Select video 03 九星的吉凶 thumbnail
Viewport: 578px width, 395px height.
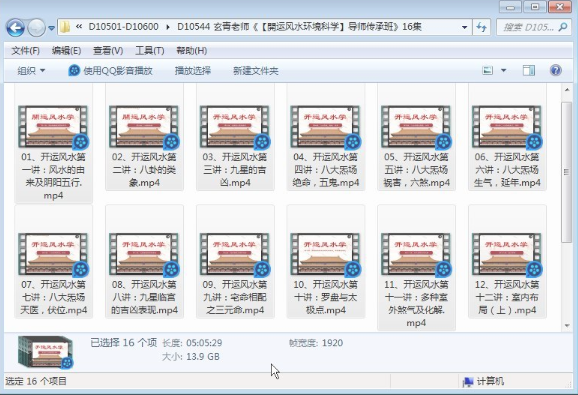[235, 127]
